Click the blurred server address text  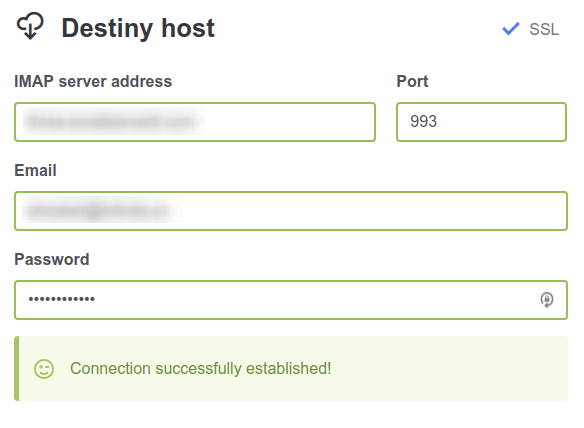114,121
